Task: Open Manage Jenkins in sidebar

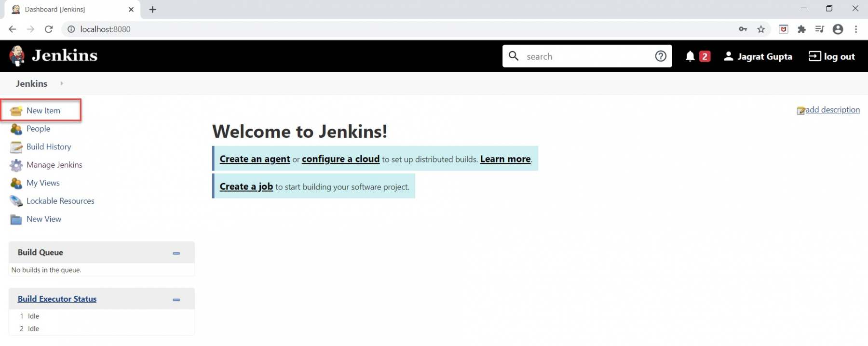Action: click(54, 165)
